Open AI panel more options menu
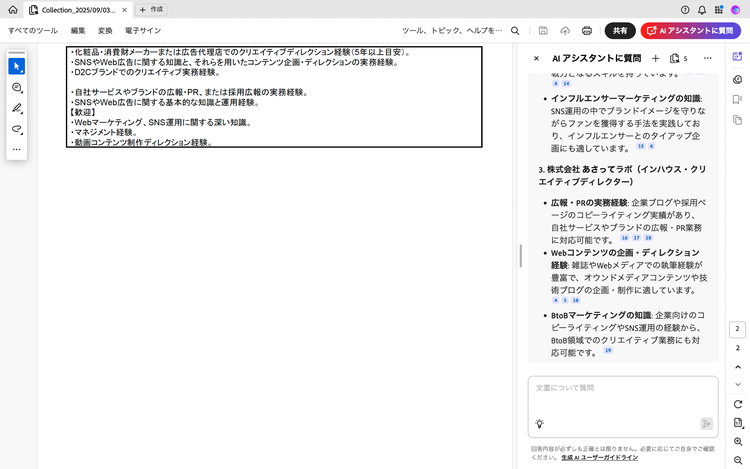Viewport: 750px width, 469px height. [x=708, y=59]
